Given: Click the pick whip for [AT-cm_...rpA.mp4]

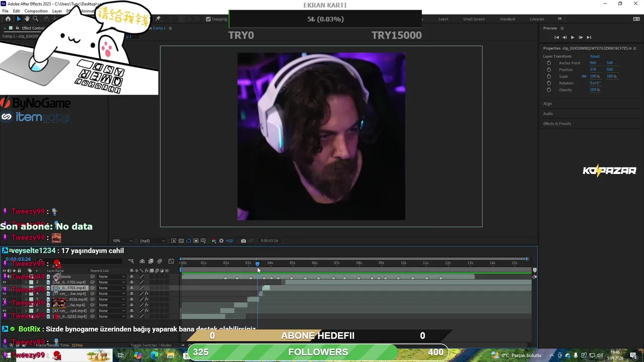Looking at the screenshot, I should [92, 311].
